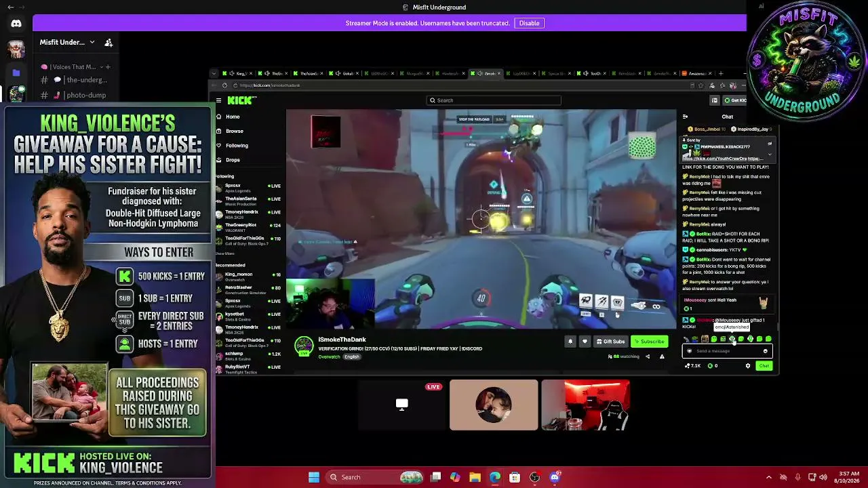The height and width of the screenshot is (488, 868).
Task: Subscribe to iSmokeThaDank
Action: (650, 342)
